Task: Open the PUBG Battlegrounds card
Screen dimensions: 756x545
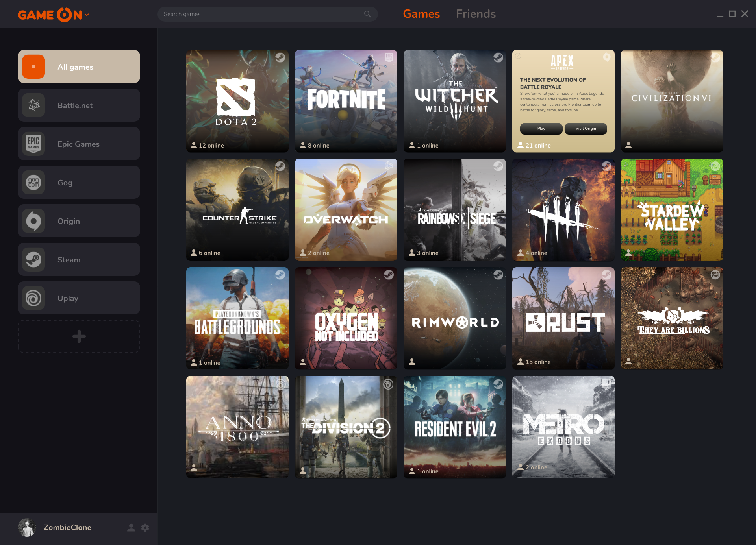Action: [x=237, y=318]
